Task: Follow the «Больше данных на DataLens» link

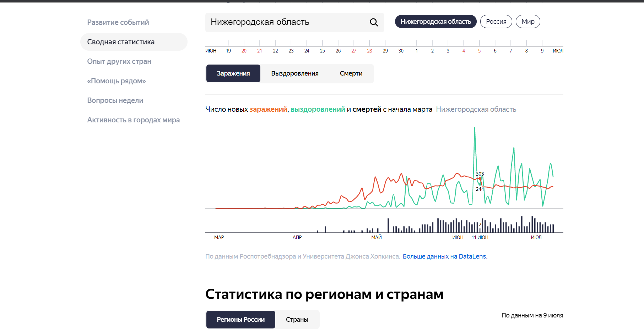Action: [445, 256]
